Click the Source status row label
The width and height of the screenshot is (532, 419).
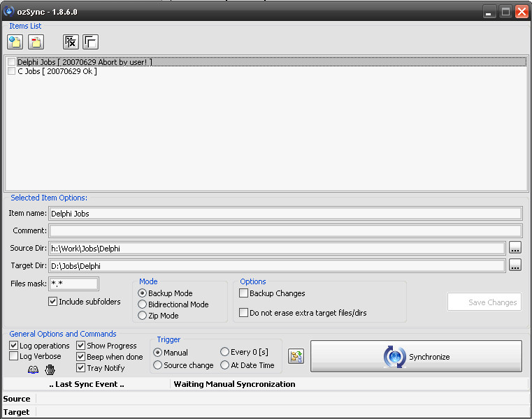pyautogui.click(x=17, y=399)
